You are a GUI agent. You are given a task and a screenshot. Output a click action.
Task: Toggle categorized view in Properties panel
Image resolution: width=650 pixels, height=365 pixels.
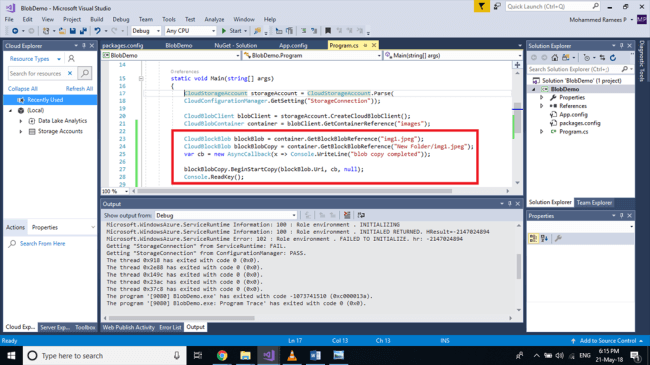[x=534, y=238]
